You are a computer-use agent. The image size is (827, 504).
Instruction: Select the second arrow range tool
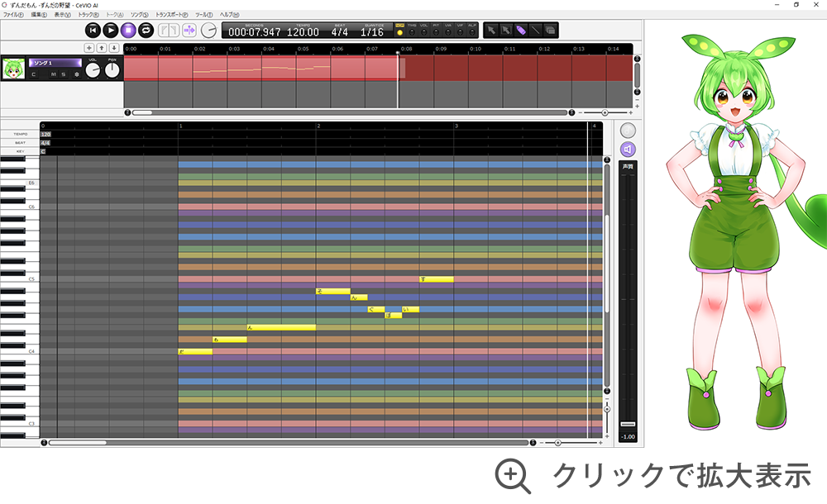tap(506, 31)
